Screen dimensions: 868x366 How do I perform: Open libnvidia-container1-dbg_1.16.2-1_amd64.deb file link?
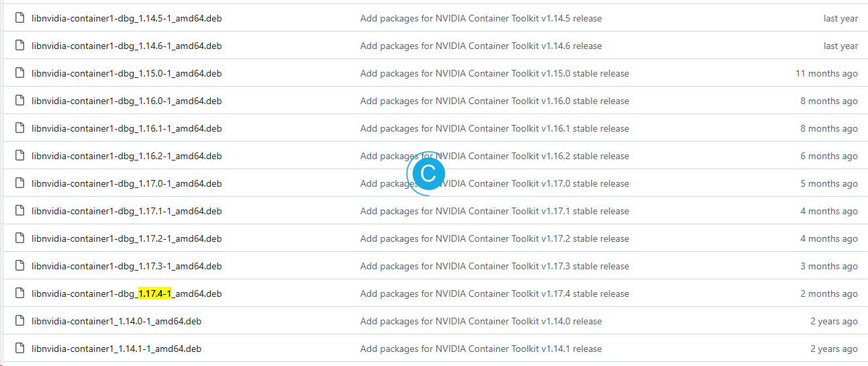tap(126, 156)
